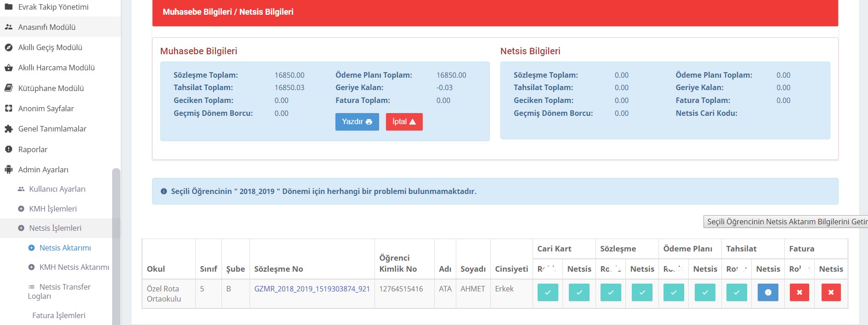Click the red Fatura Netsis cross icon
Viewport: 868px width, 325px height.
(831, 292)
